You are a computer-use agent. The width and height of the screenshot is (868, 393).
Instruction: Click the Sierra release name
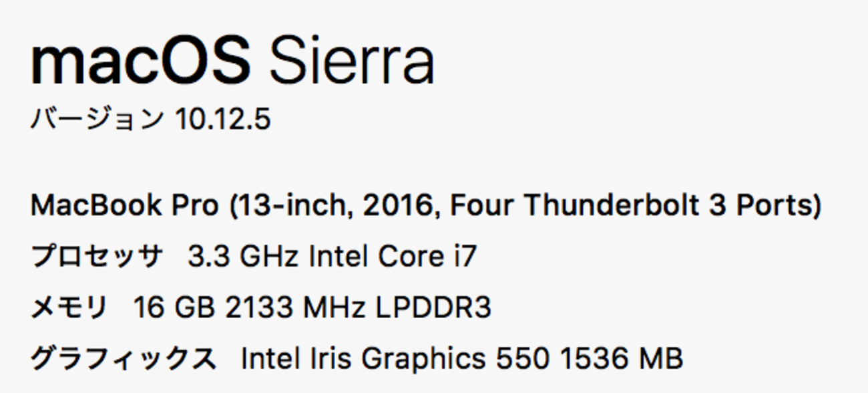point(351,62)
